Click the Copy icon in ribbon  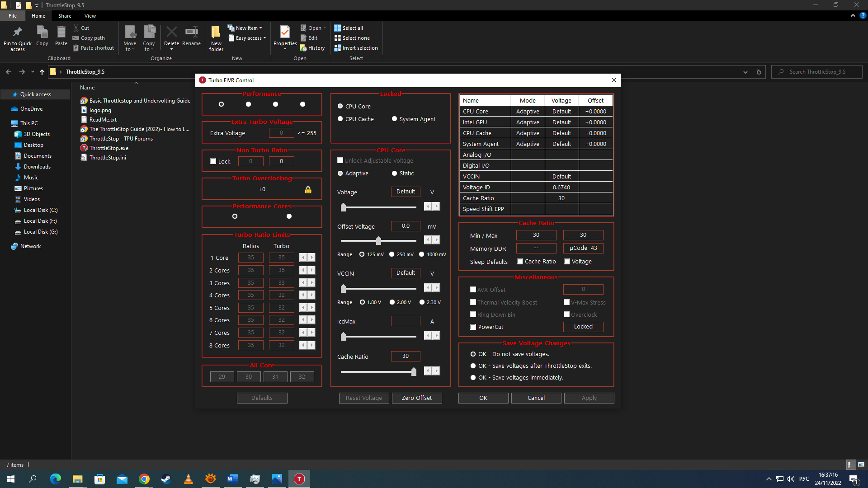coord(42,32)
